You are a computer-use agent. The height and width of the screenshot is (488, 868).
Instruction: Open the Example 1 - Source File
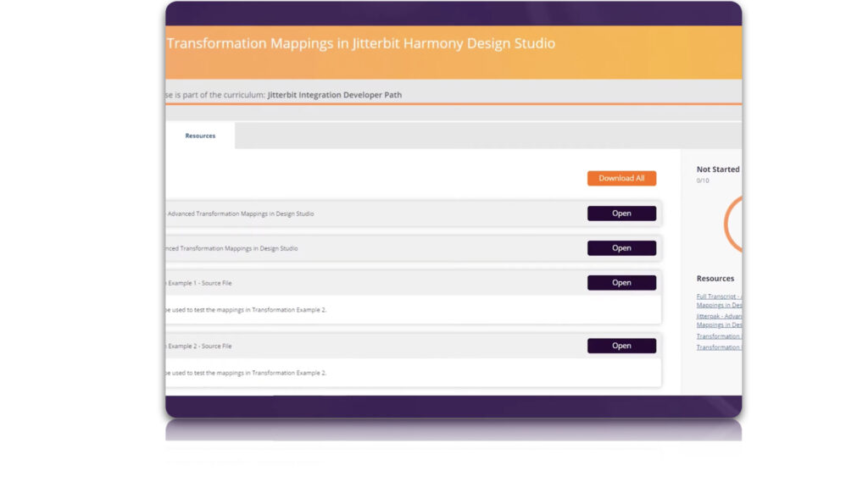tap(621, 283)
